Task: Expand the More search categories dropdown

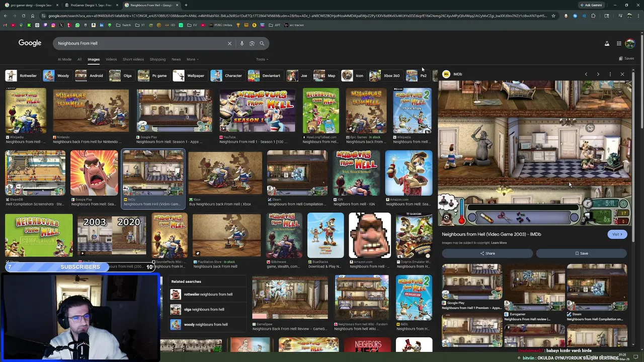Action: (x=192, y=59)
